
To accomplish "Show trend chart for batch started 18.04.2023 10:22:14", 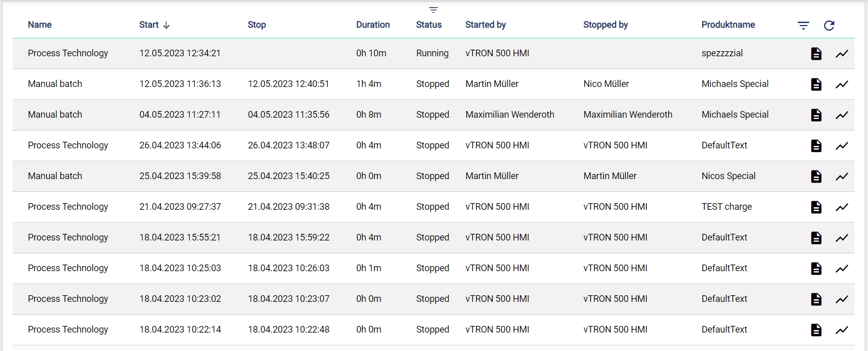I will 841,330.
